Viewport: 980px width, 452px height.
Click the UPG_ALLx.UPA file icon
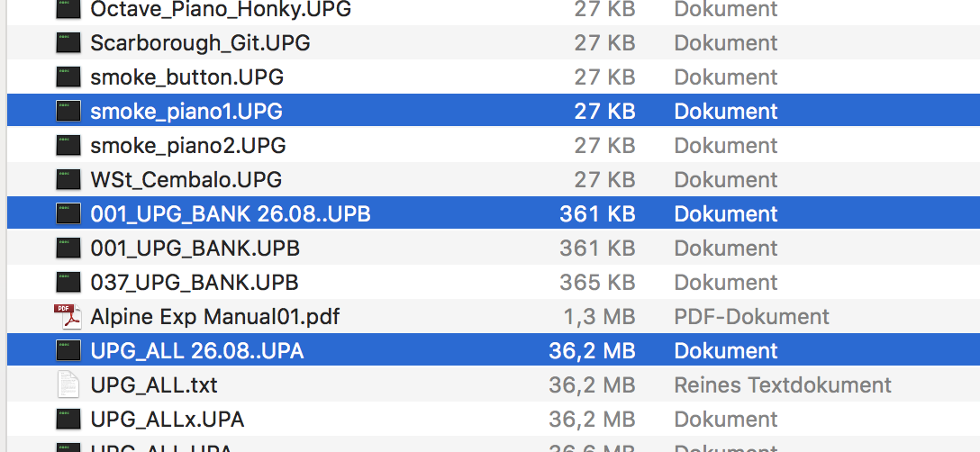tap(68, 419)
